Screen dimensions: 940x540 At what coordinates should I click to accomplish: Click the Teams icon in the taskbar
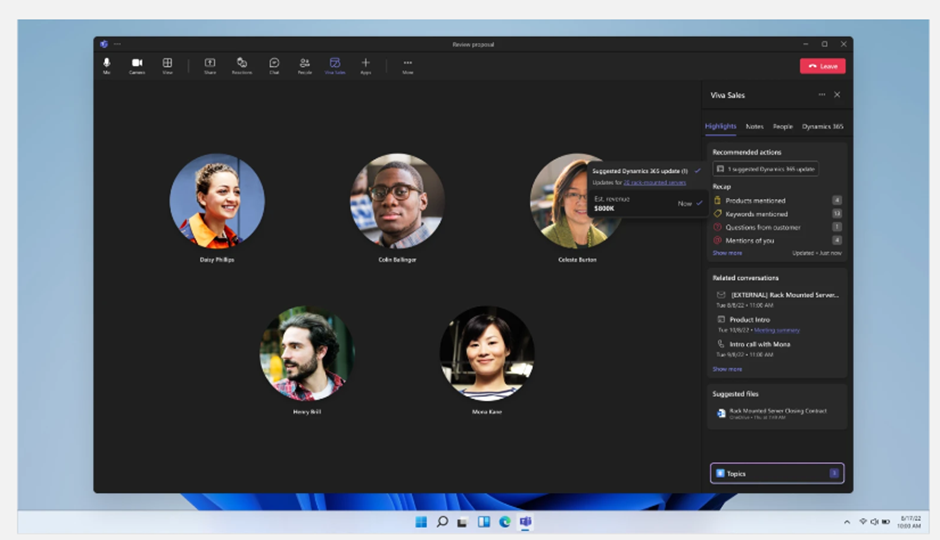tap(526, 522)
